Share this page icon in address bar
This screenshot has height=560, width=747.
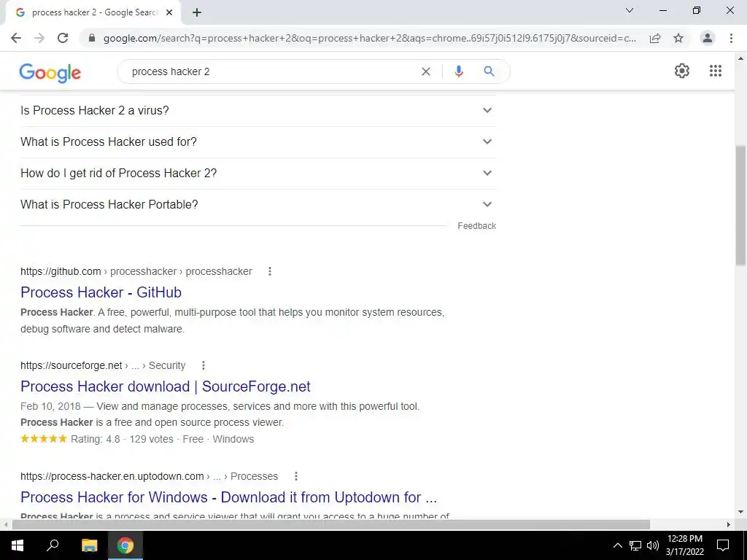click(x=655, y=38)
